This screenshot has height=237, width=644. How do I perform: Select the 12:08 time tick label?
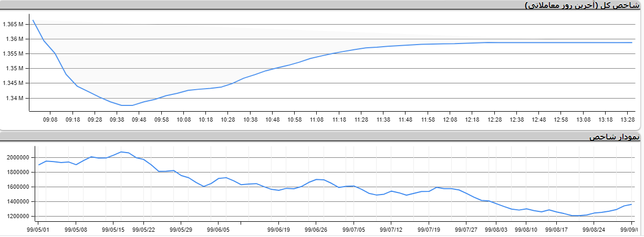(450, 120)
